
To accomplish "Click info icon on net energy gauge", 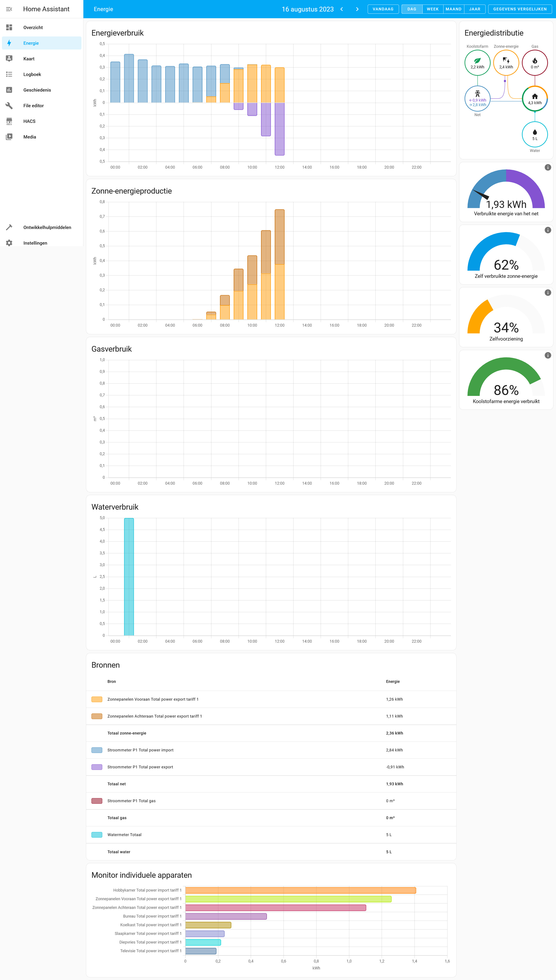I will coord(548,168).
